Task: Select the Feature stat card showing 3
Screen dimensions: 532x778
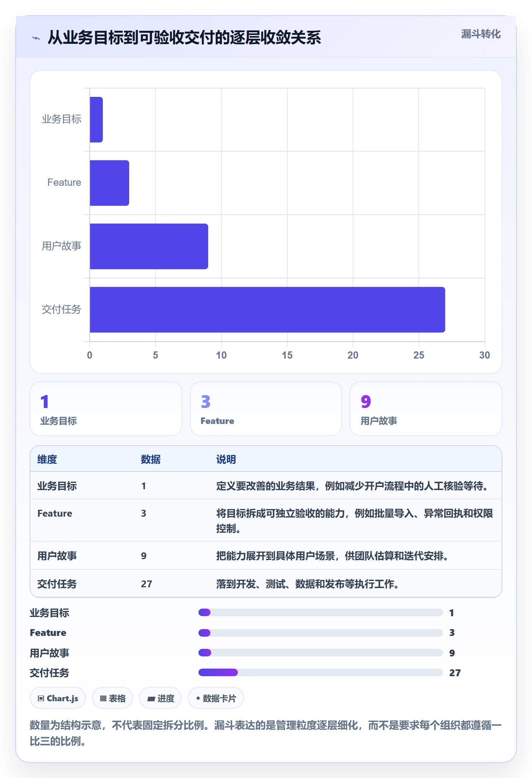Action: (x=266, y=409)
